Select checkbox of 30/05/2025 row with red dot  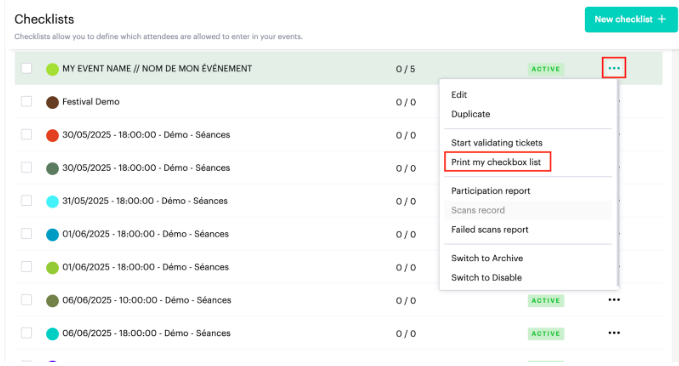pos(26,134)
